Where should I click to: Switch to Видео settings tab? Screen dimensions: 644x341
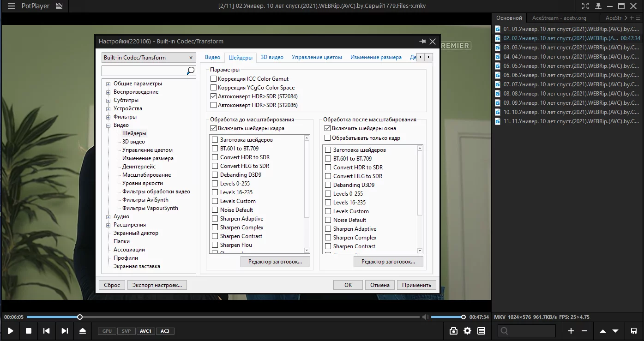point(212,57)
